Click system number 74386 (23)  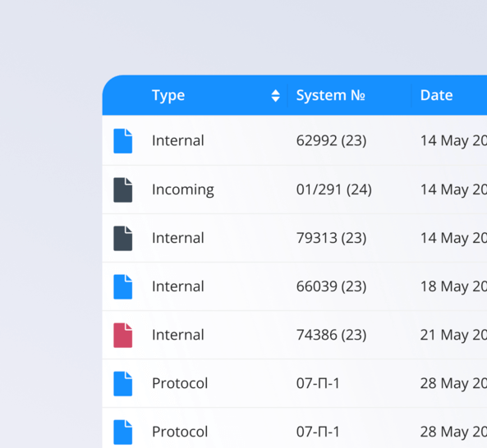click(332, 335)
